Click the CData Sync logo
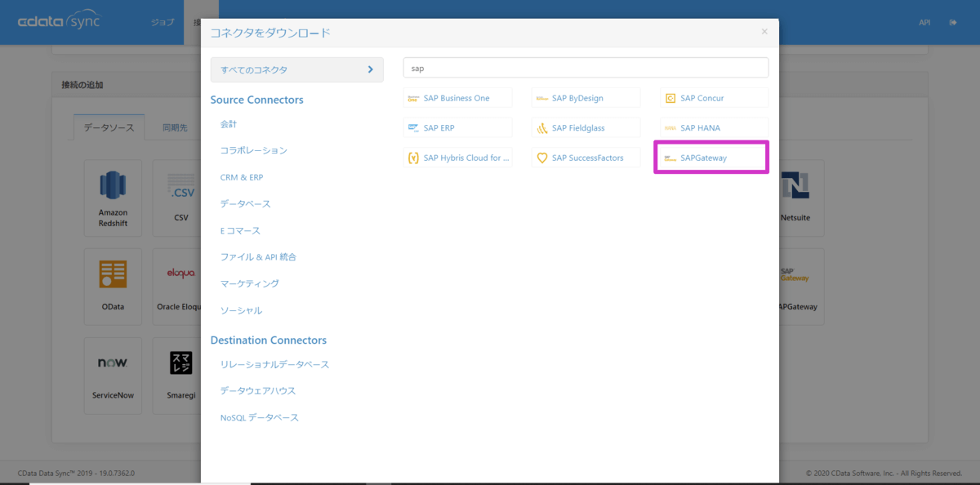The width and height of the screenshot is (980, 485). [x=59, y=22]
